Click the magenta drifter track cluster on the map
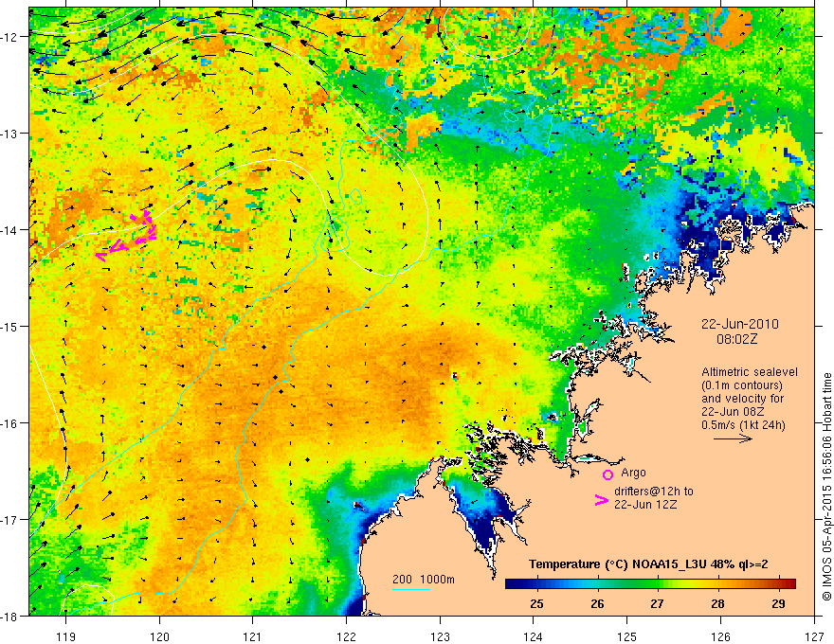The width and height of the screenshot is (834, 644). [x=127, y=236]
